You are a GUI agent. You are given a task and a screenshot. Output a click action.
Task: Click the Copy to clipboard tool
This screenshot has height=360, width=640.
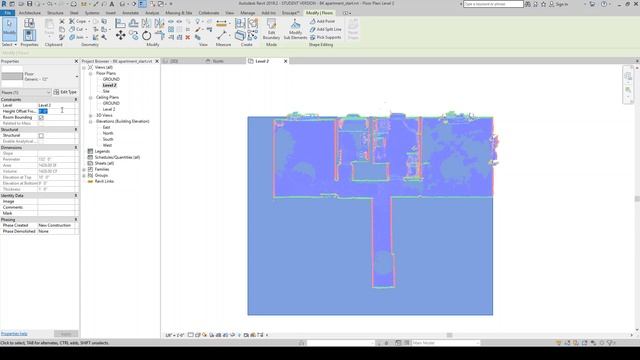click(62, 29)
